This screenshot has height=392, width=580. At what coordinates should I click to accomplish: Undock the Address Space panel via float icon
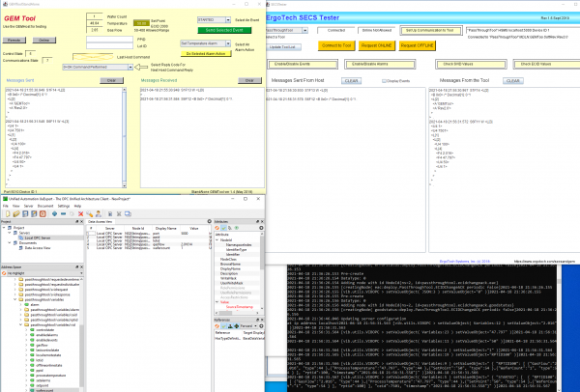click(x=77, y=266)
